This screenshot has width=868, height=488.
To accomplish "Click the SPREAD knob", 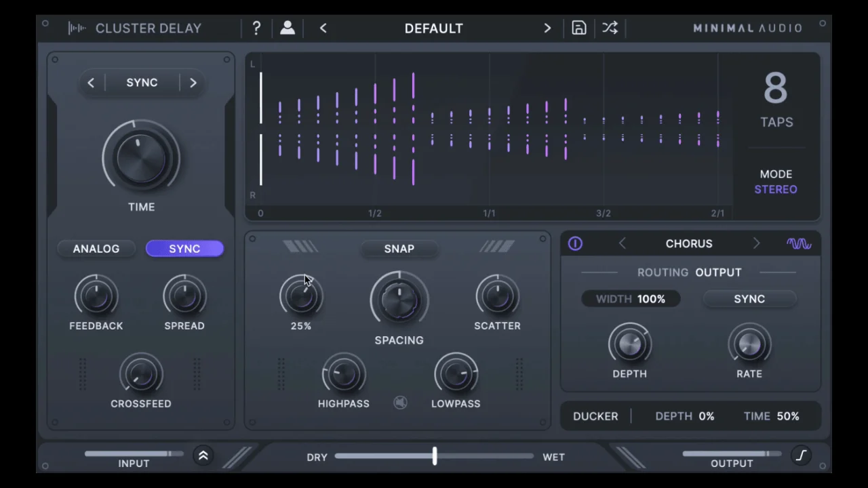I will pyautogui.click(x=184, y=296).
